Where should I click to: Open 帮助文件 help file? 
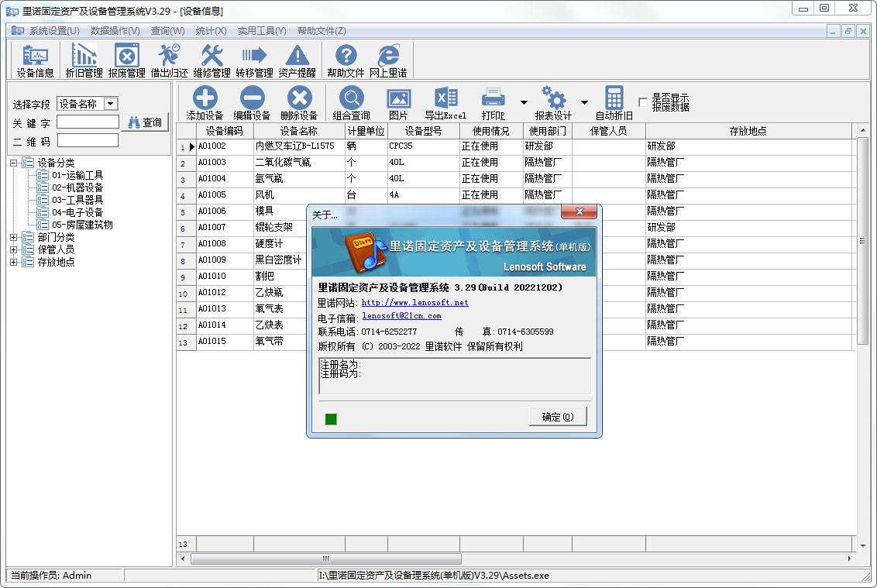[346, 60]
